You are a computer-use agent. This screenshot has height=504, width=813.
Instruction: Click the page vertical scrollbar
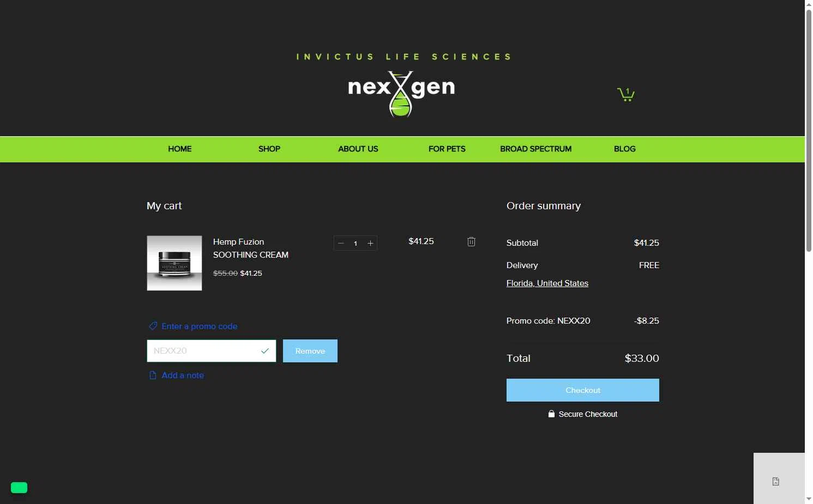pos(809,131)
